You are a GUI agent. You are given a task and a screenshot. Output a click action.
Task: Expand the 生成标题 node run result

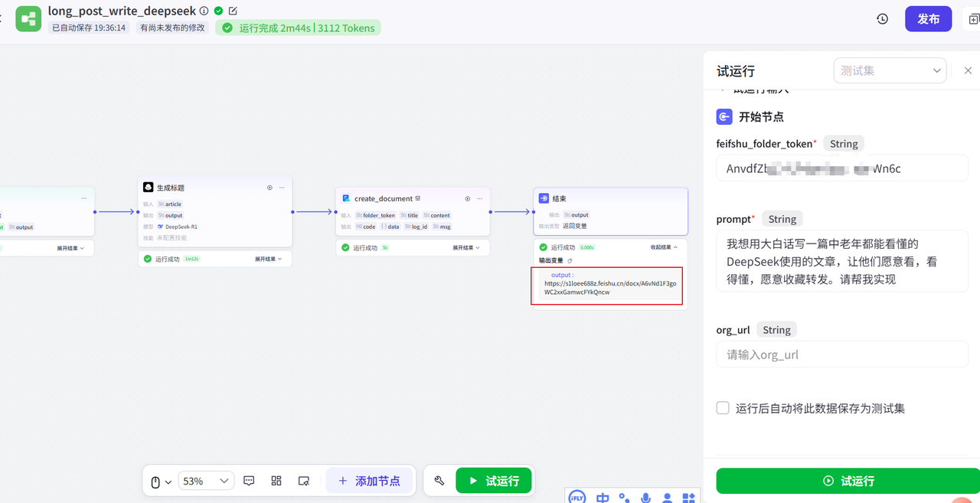click(x=268, y=259)
